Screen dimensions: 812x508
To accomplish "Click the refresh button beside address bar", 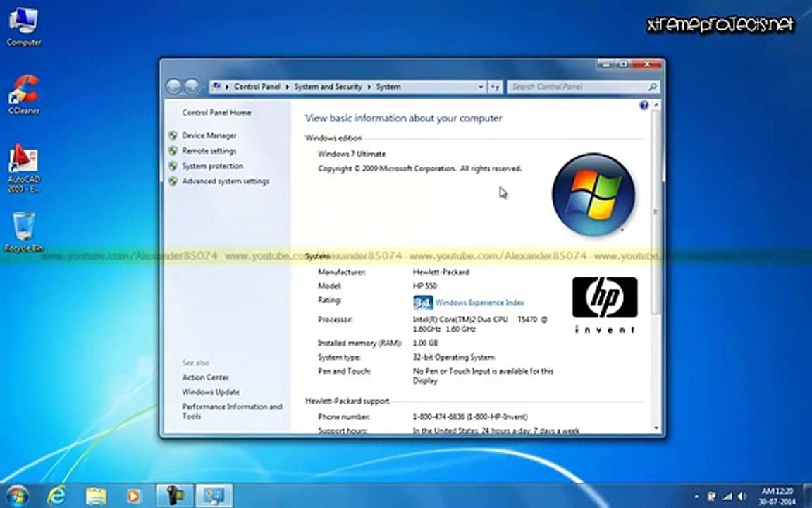I will 495,87.
